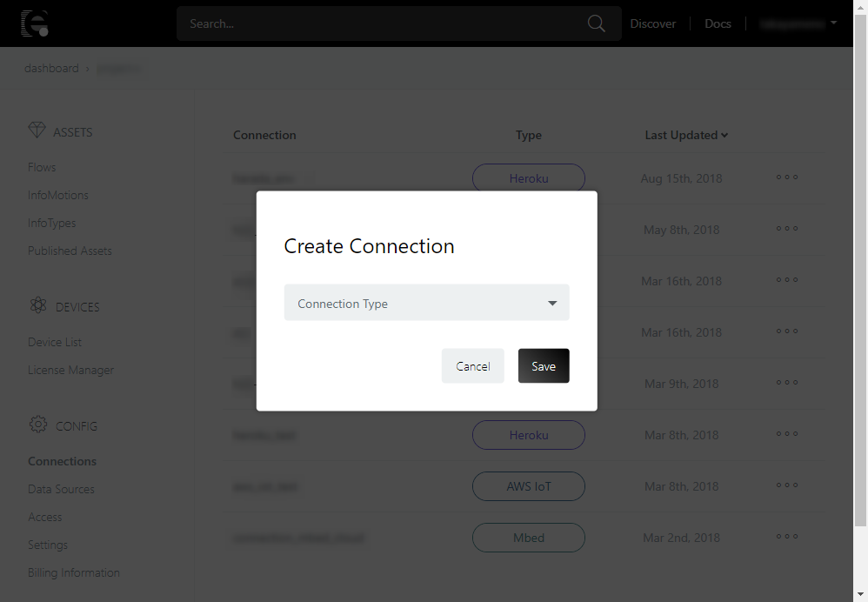This screenshot has height=602, width=868.
Task: Click in the Search input field
Action: pos(383,23)
